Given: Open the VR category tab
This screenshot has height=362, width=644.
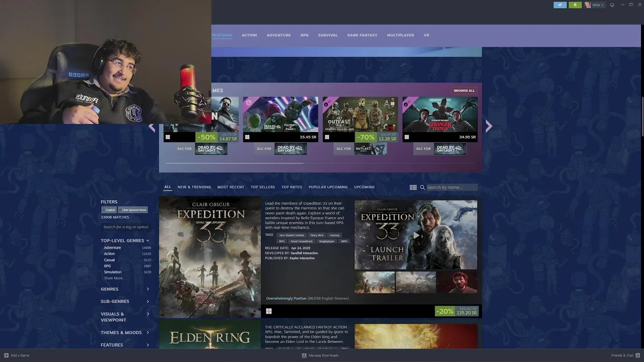Looking at the screenshot, I should click(426, 35).
